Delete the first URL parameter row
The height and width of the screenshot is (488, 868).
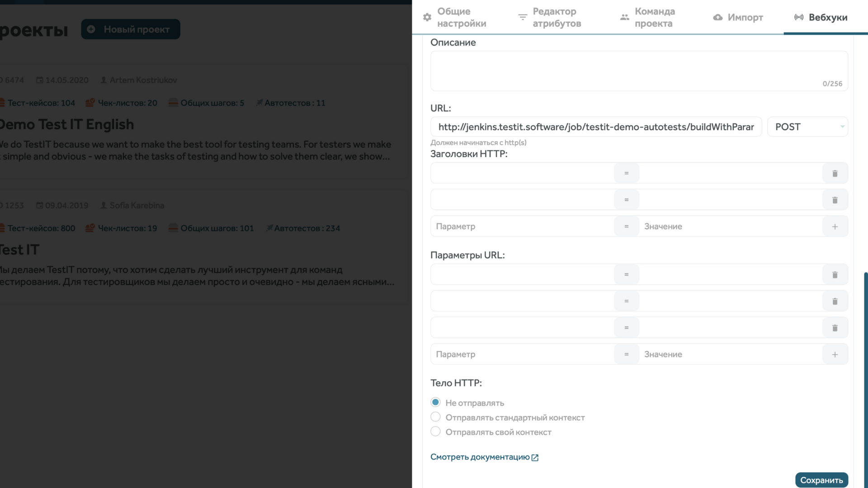pyautogui.click(x=835, y=275)
